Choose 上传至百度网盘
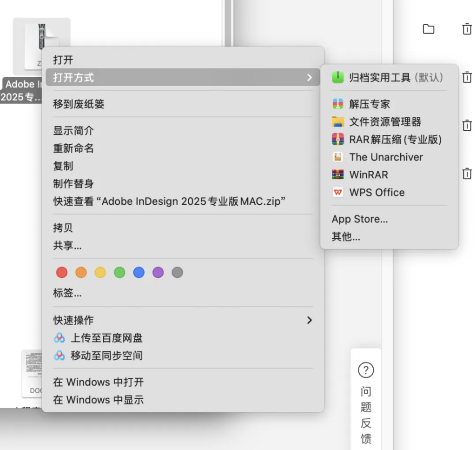 pyautogui.click(x=183, y=337)
